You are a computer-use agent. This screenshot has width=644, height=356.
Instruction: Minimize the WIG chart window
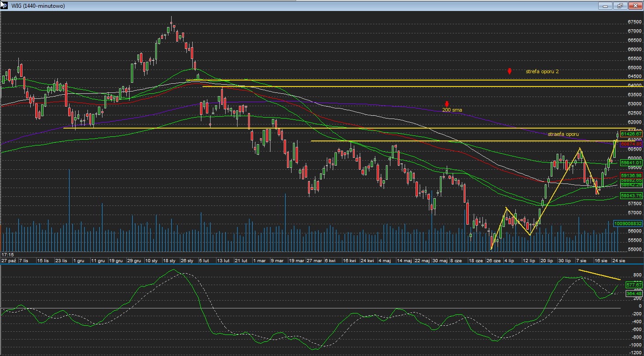606,6
